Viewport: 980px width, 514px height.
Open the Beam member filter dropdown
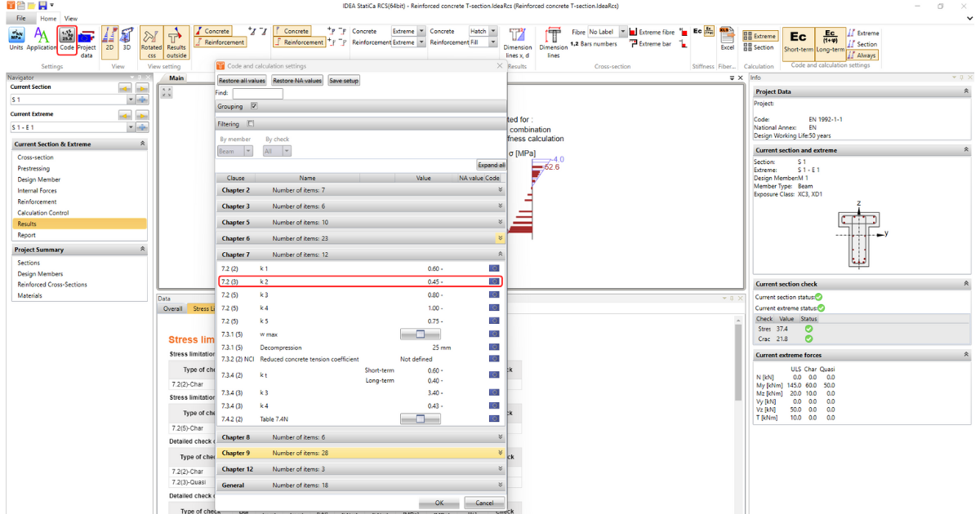tap(236, 151)
